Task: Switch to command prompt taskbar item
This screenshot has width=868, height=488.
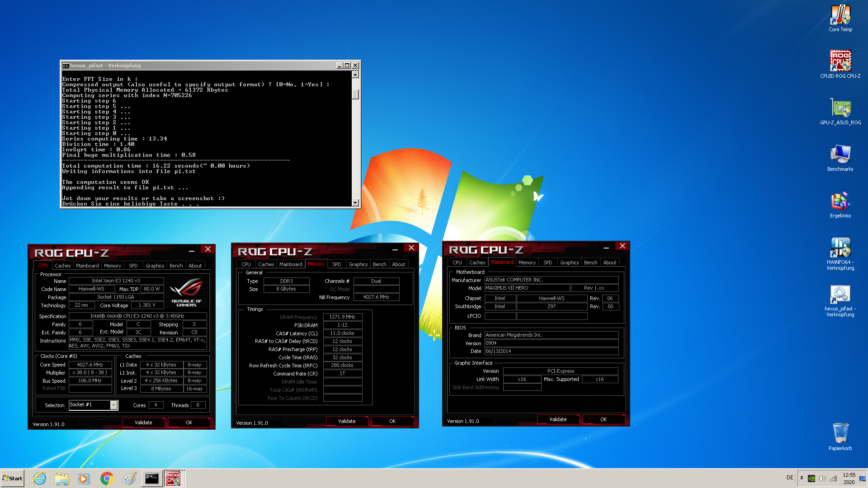Action: (152, 479)
